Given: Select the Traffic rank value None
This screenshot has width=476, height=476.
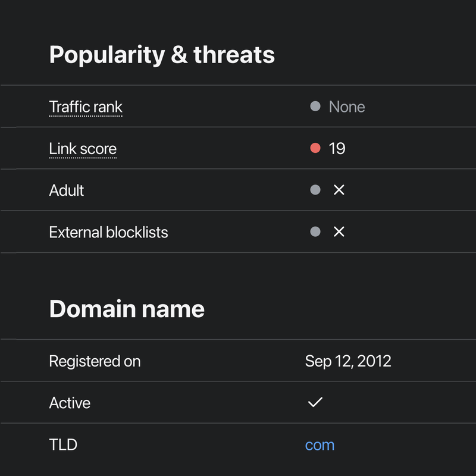Looking at the screenshot, I should (x=347, y=107).
